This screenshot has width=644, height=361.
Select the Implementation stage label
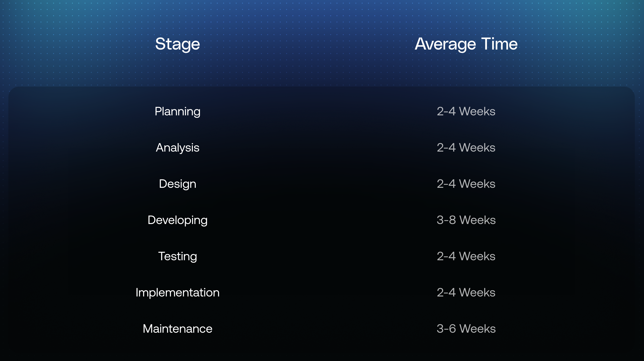(177, 293)
